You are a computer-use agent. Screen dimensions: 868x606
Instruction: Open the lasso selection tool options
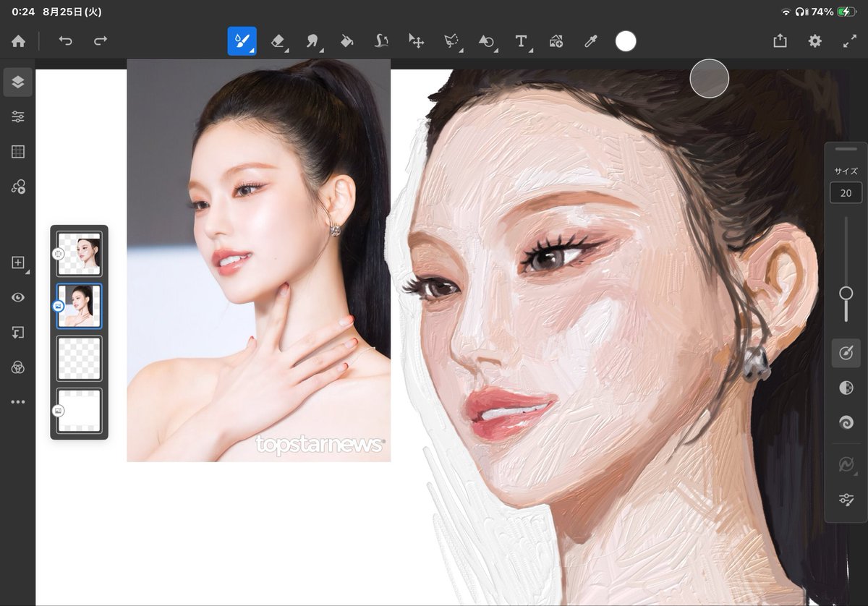pos(451,41)
